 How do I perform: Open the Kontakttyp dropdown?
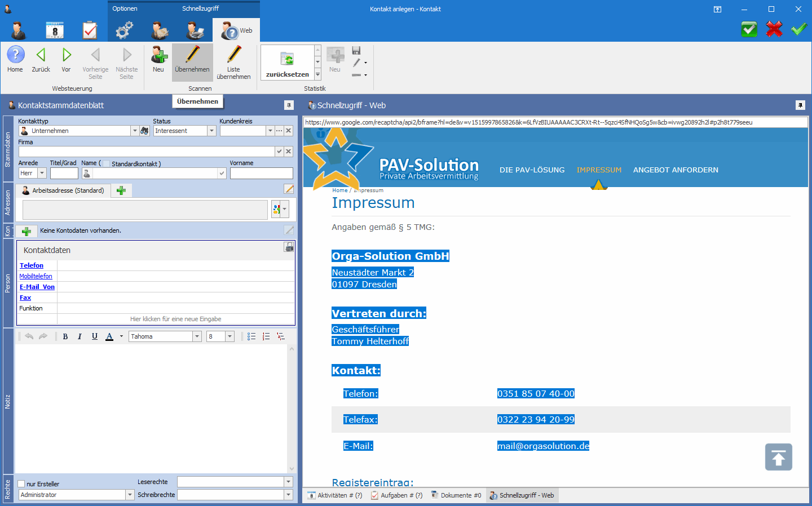coord(135,131)
